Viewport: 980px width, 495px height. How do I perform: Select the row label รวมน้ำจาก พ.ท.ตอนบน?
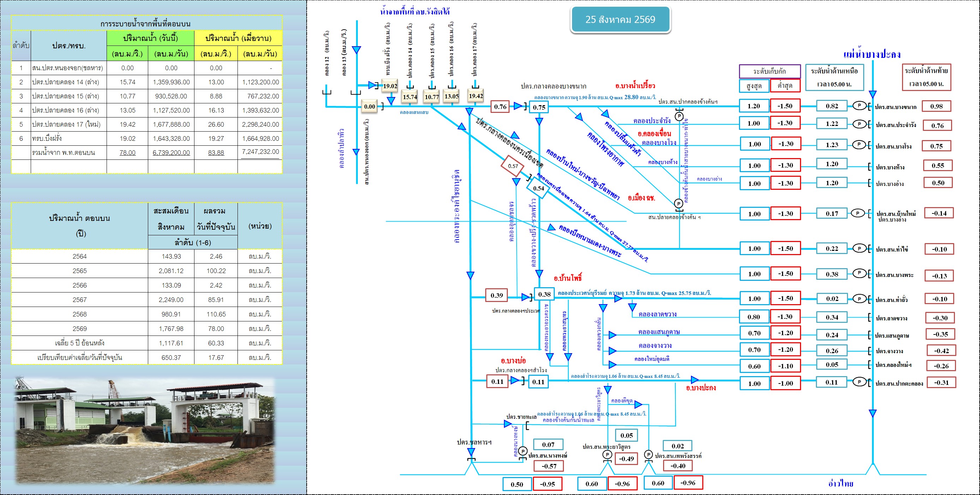tap(64, 152)
